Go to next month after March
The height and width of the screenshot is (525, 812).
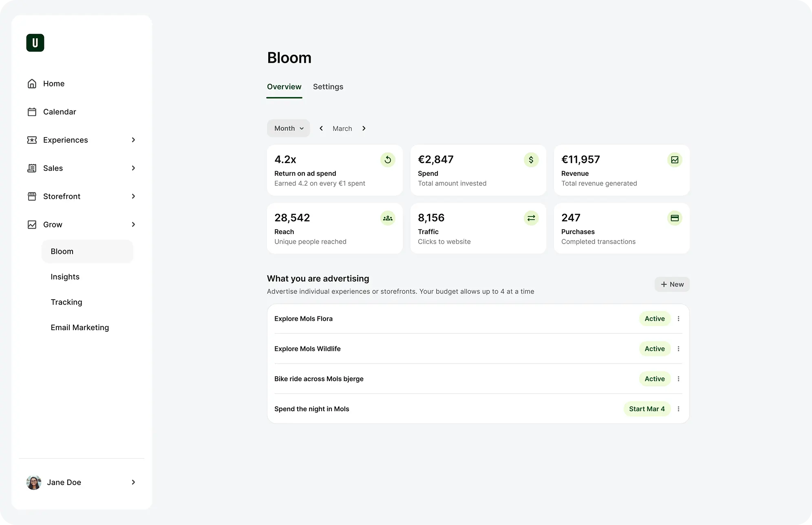pos(364,128)
